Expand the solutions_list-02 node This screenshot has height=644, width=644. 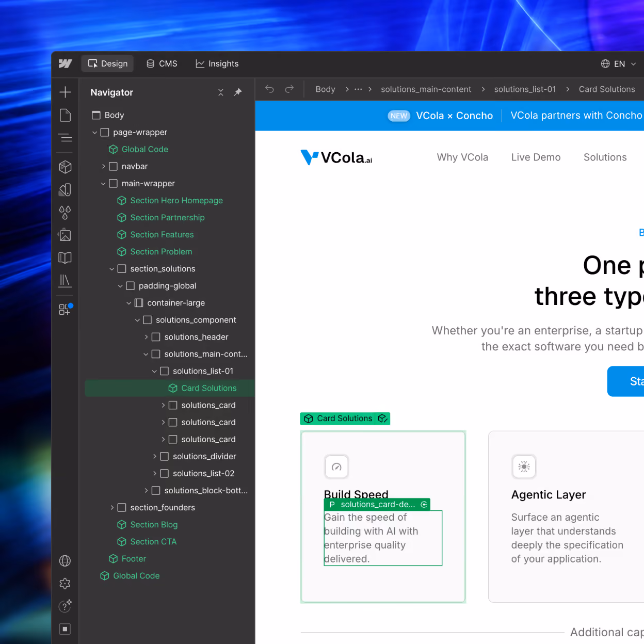154,473
